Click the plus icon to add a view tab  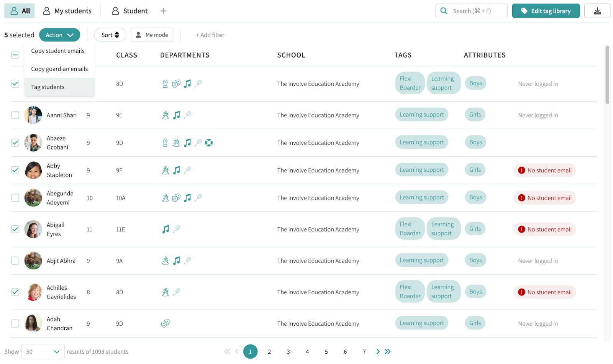(x=163, y=11)
